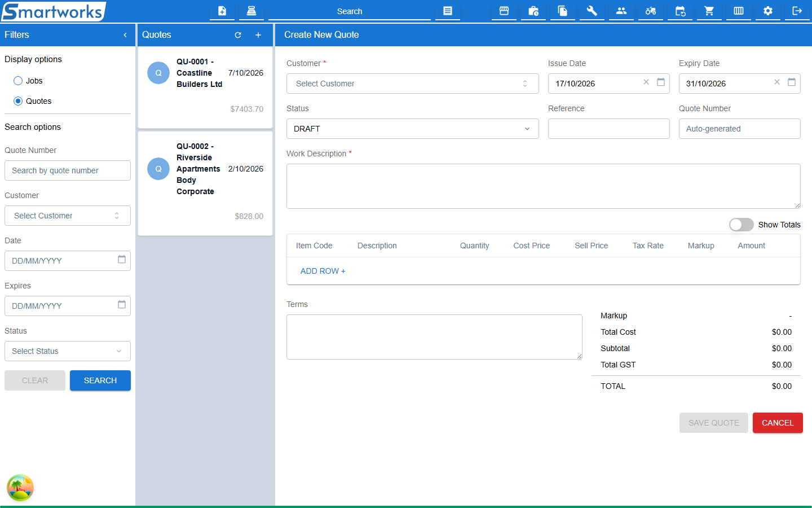Open the people/customers icon
Screen dimensions: 812x508
click(621, 11)
